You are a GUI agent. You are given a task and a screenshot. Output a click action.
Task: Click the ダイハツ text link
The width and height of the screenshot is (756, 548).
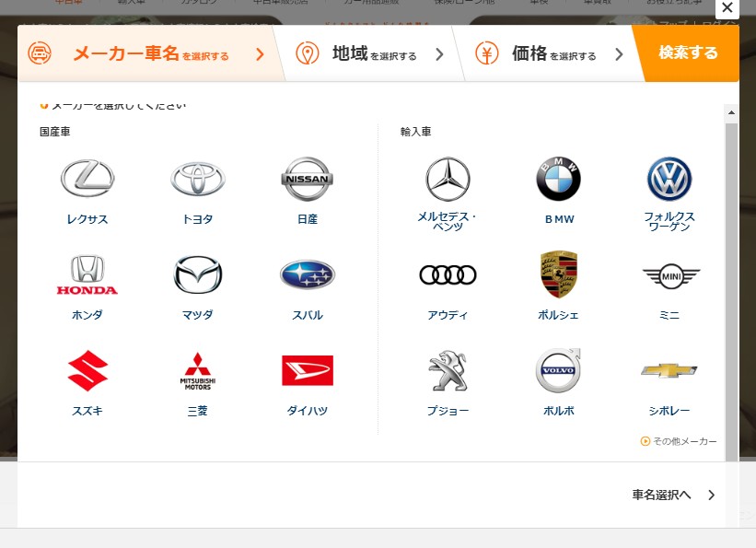[x=308, y=411]
